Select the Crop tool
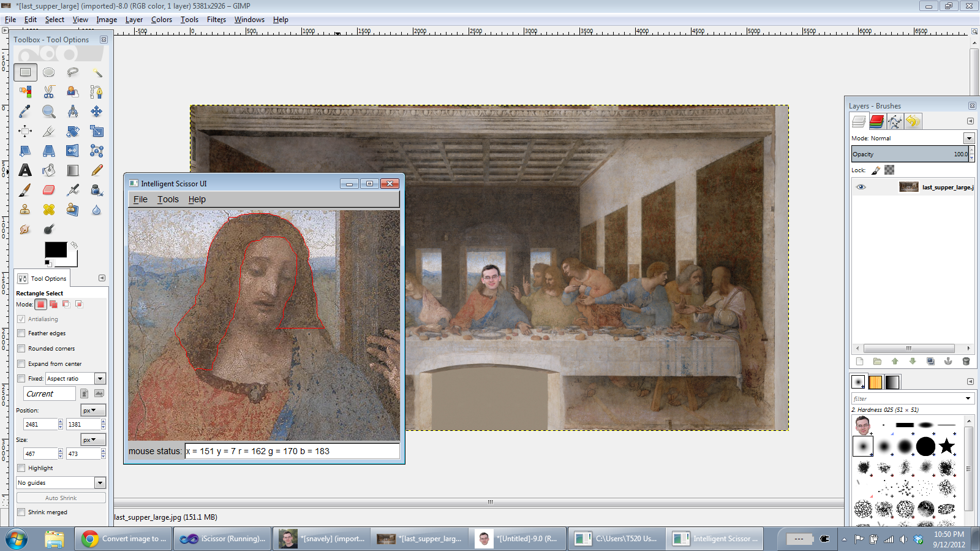980x551 pixels. [x=49, y=131]
